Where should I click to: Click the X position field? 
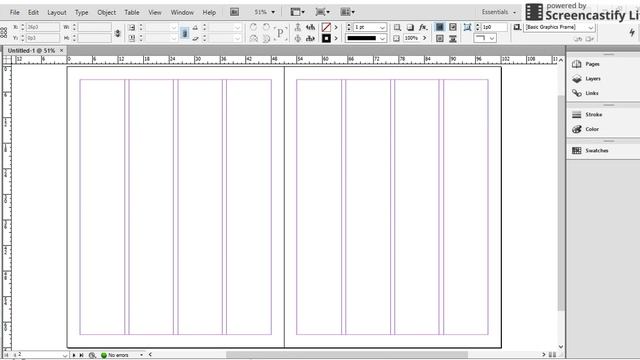(42, 27)
